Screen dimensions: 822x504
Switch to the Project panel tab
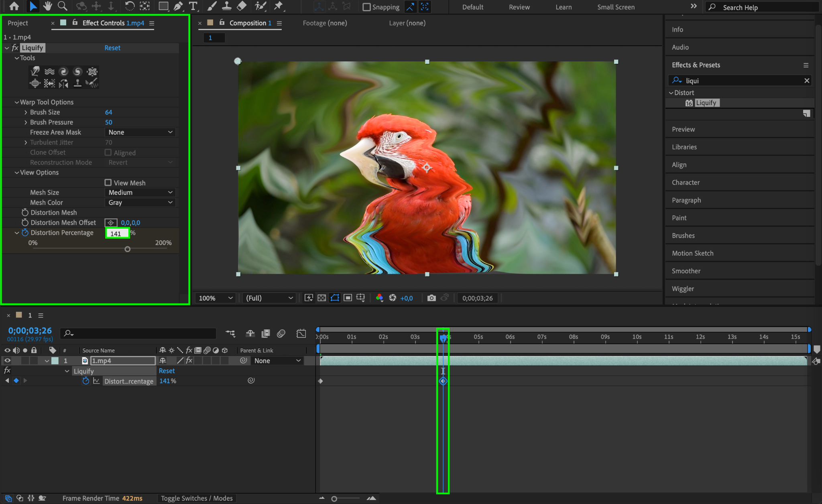point(18,23)
